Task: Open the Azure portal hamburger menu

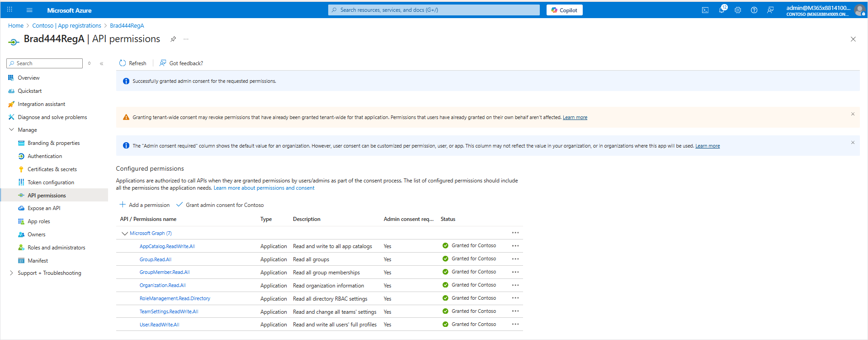Action: click(x=29, y=10)
